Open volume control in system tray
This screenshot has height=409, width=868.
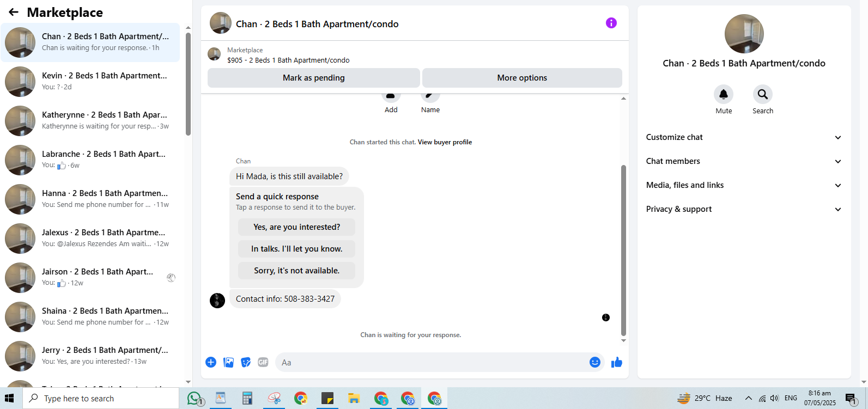coord(774,398)
